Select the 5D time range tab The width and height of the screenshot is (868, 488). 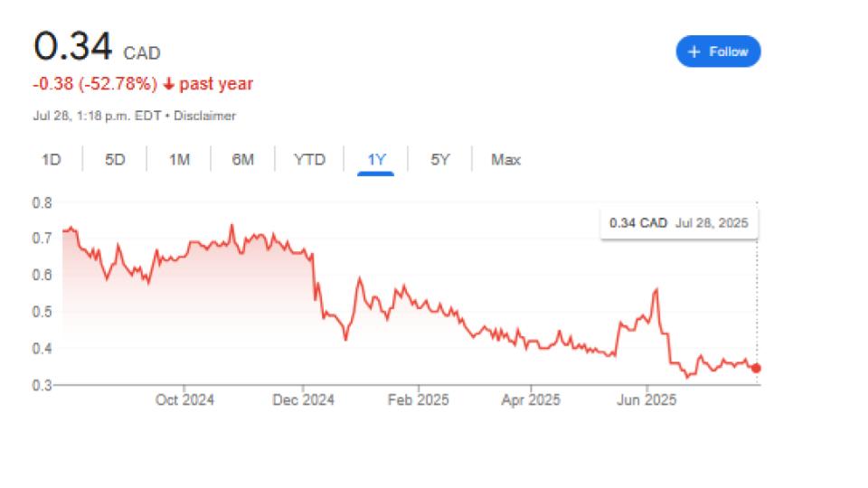click(x=115, y=160)
